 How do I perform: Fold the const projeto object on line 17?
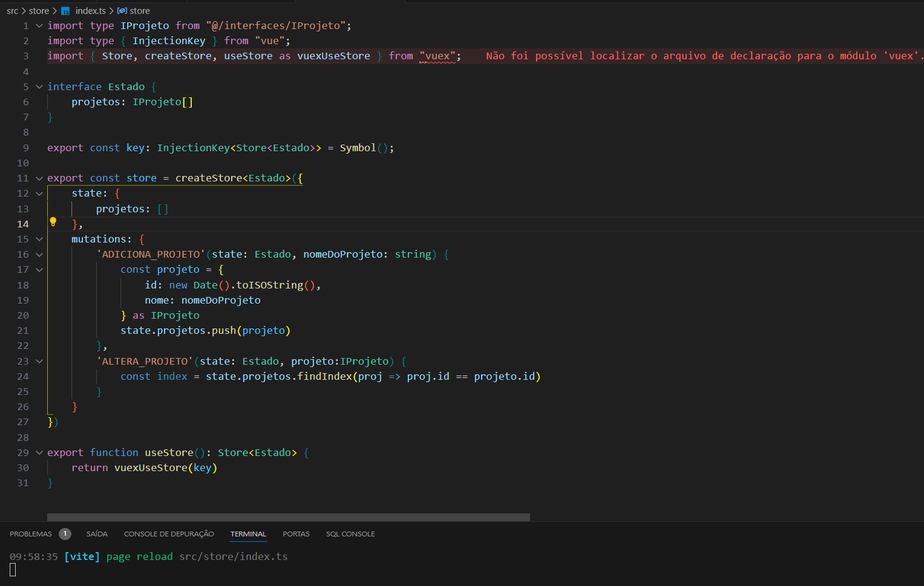tap(39, 270)
